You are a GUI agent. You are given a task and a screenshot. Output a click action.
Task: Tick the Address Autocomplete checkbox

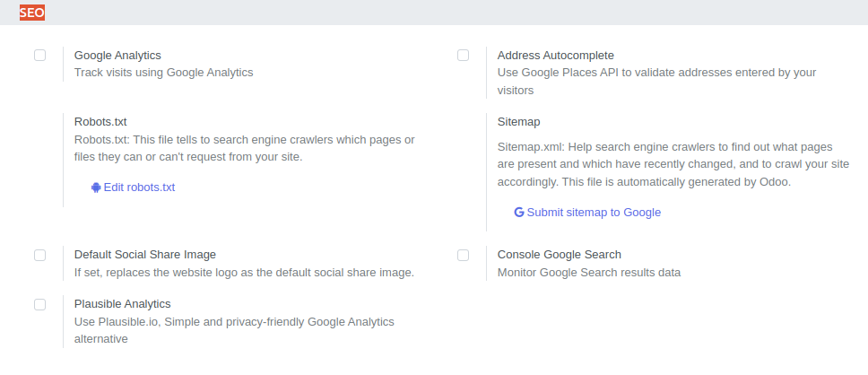(463, 56)
